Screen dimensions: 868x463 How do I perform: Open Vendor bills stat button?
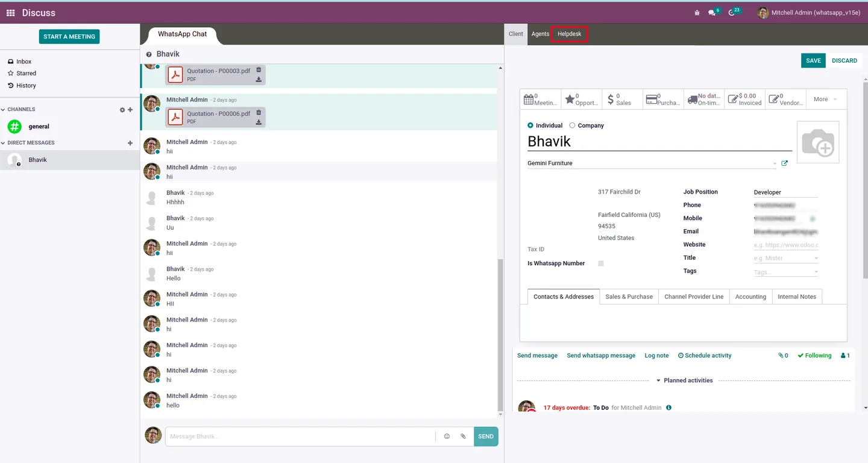pyautogui.click(x=786, y=99)
